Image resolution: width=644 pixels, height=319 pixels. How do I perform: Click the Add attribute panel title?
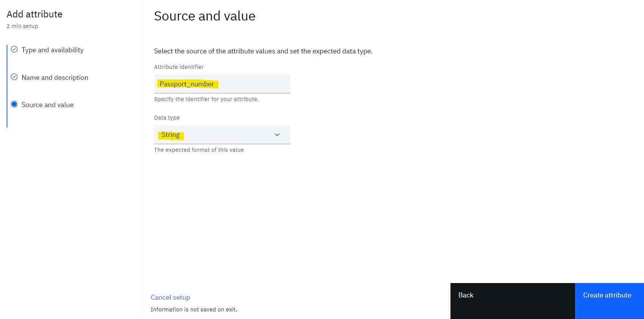pos(34,14)
